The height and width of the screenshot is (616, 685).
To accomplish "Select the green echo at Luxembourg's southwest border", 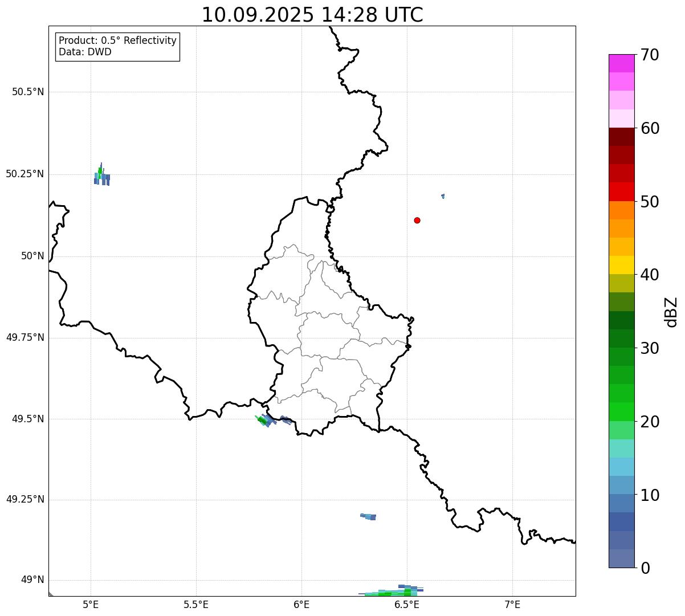I will 263,421.
